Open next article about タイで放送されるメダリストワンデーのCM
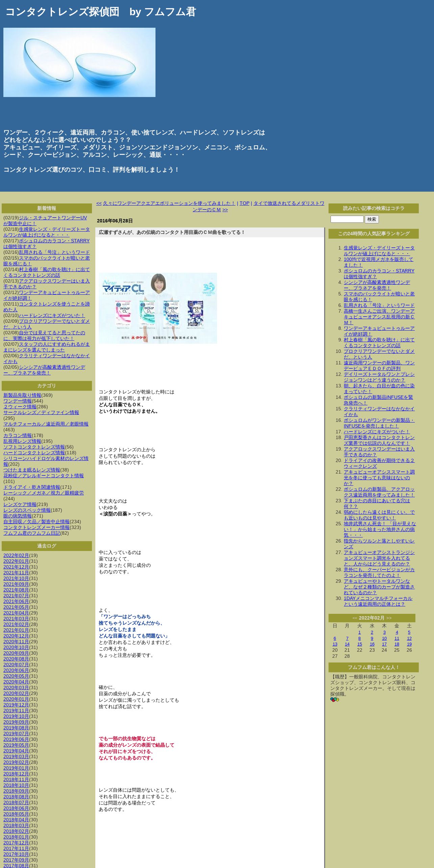The height and width of the screenshot is (868, 434). tap(259, 206)
